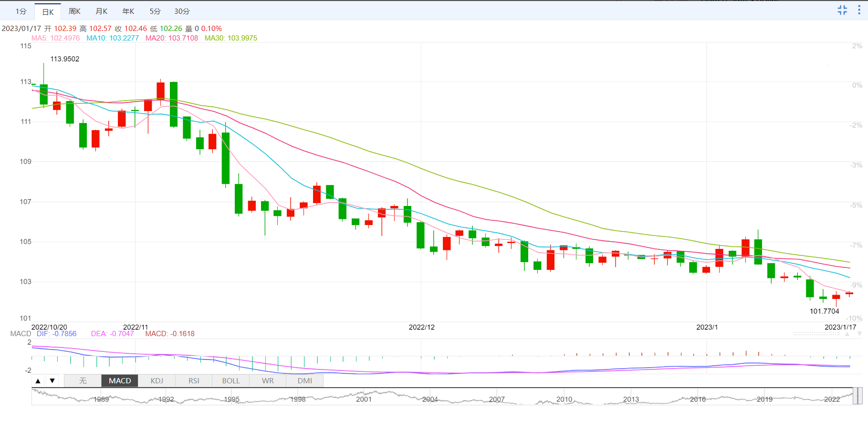Click the timeline range slider handle
868x421 pixels.
click(858, 396)
